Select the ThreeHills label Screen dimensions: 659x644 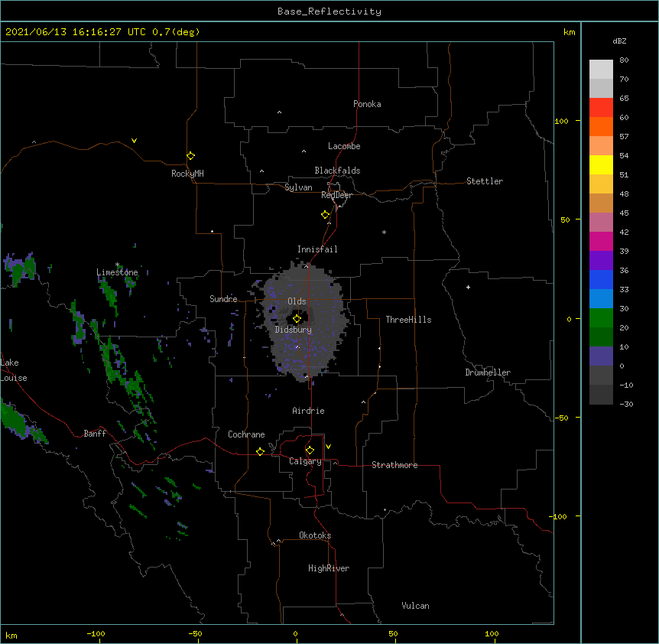408,320
